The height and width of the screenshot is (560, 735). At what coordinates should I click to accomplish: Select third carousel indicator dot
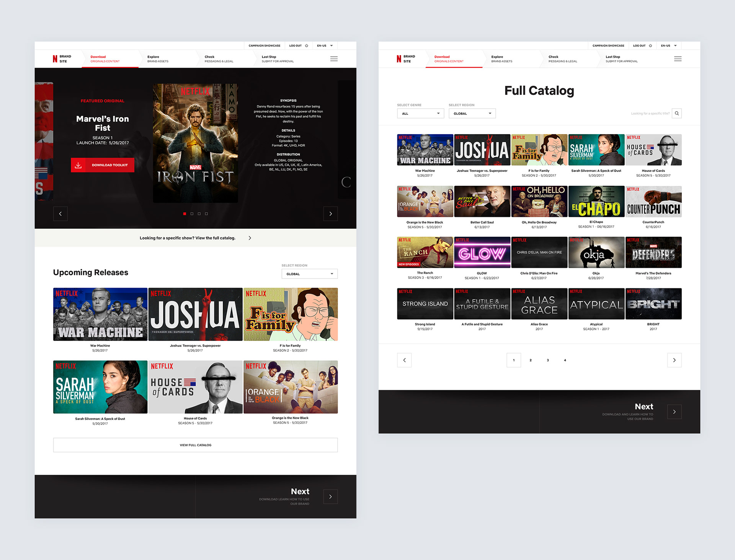click(199, 213)
